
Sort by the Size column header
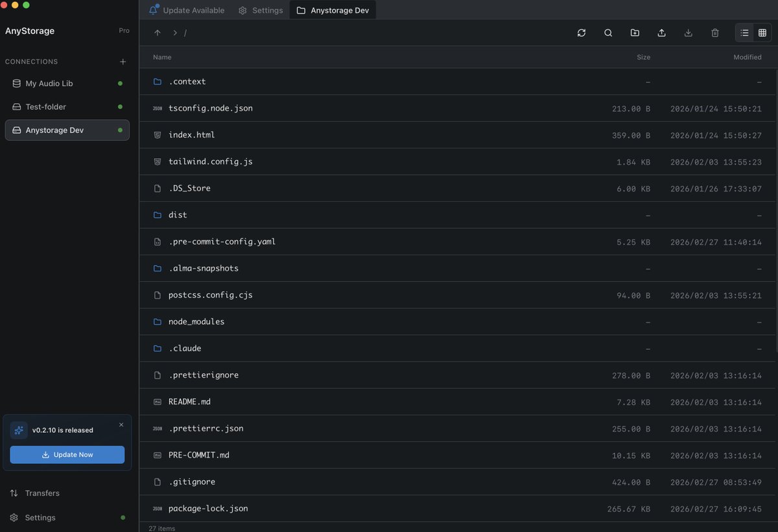tap(643, 57)
